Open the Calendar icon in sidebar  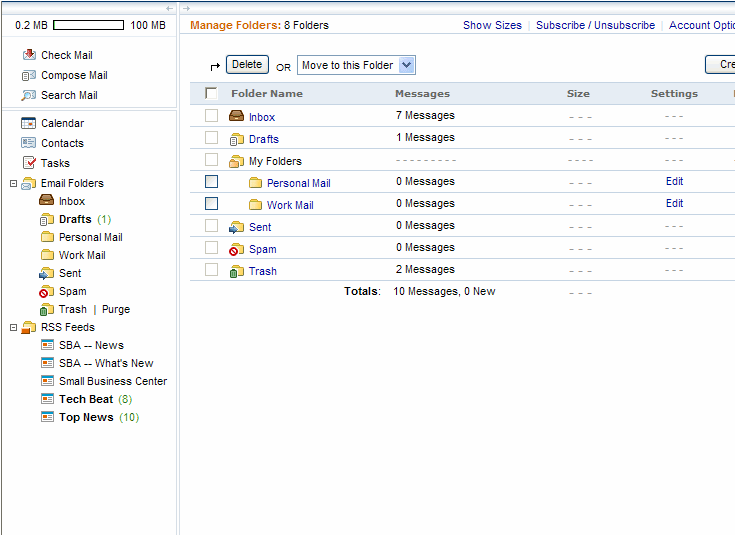pyautogui.click(x=29, y=123)
